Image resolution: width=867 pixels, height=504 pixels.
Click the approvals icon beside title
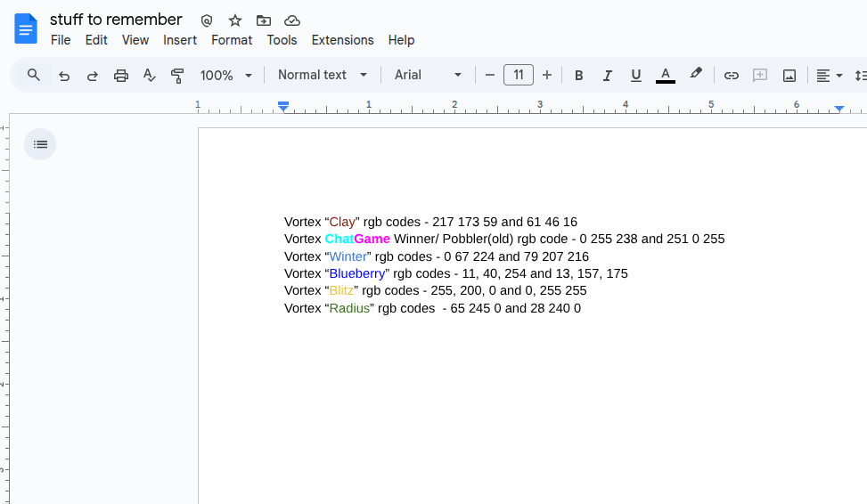[206, 21]
